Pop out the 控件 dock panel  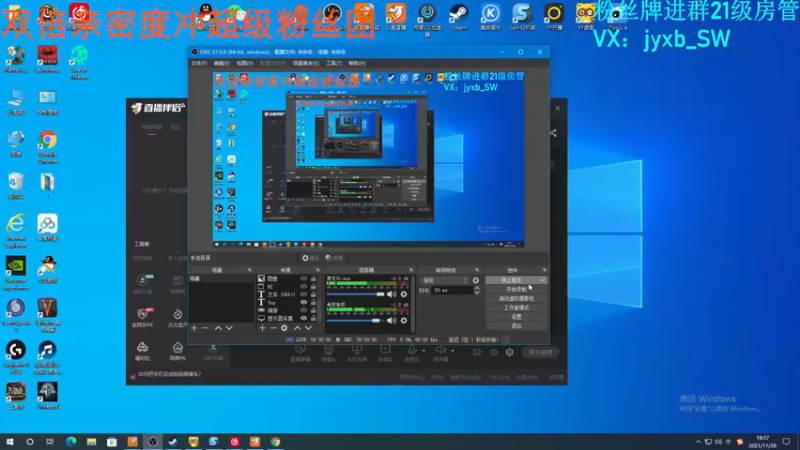pyautogui.click(x=544, y=270)
